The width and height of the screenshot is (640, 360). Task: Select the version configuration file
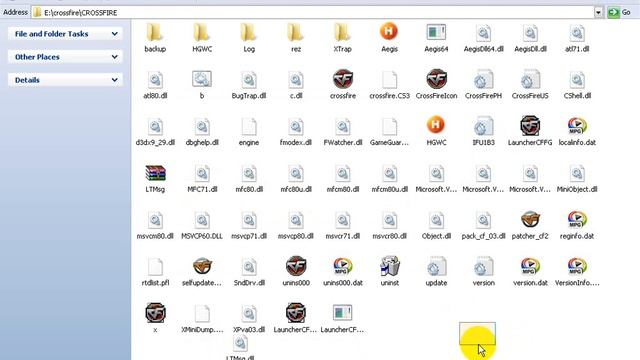[483, 267]
